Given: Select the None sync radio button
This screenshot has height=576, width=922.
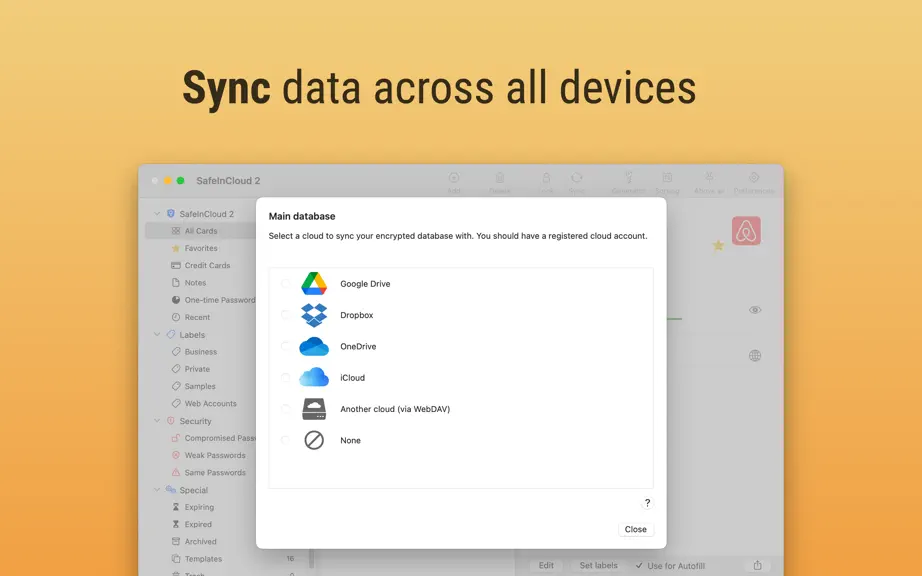Looking at the screenshot, I should (285, 440).
